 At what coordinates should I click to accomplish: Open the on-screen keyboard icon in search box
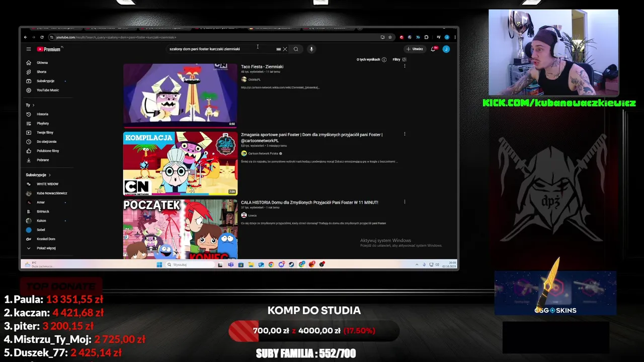278,49
